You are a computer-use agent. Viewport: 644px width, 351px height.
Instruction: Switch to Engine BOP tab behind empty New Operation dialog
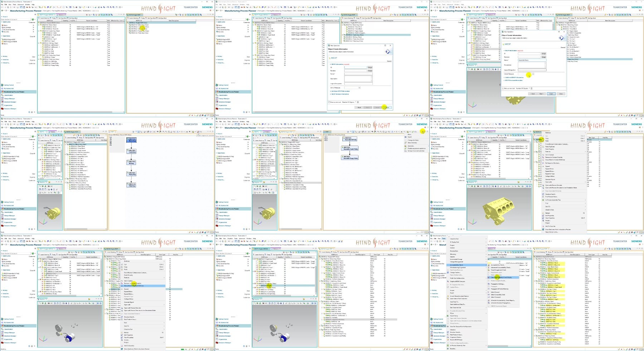pyautogui.click(x=349, y=15)
